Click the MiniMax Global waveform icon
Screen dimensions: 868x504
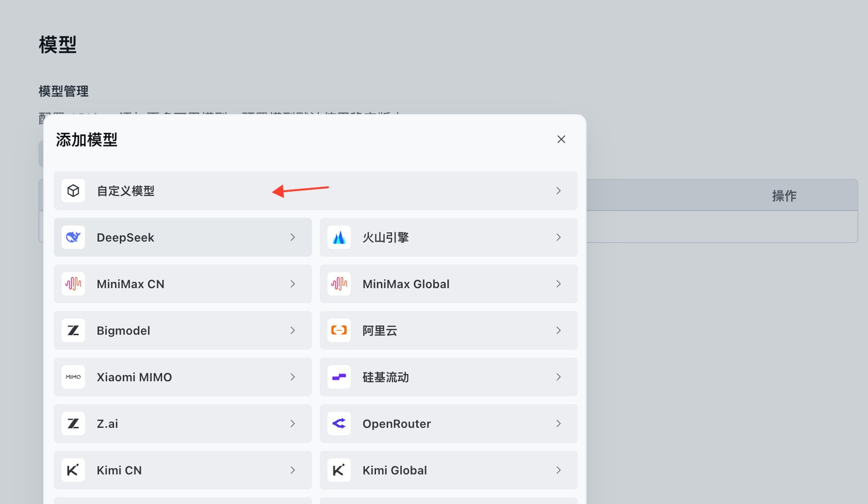coord(339,284)
